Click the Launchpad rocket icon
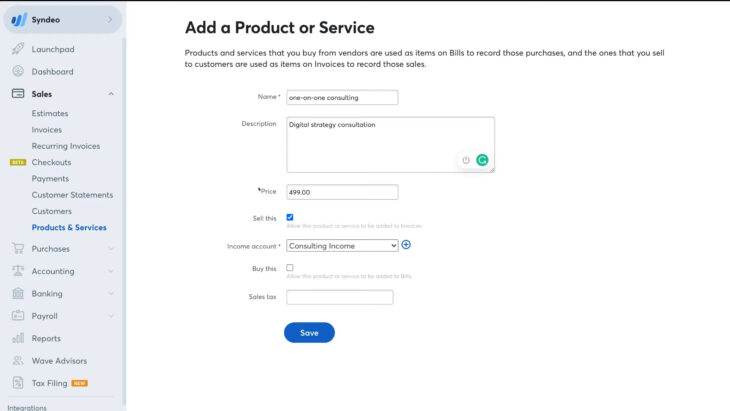730x411 pixels. coord(18,48)
